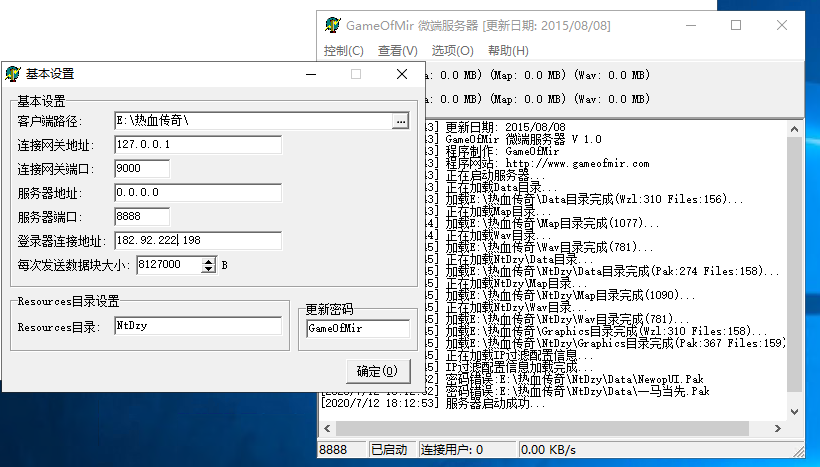Click the 连接用户: 0 status entry

coord(467,450)
